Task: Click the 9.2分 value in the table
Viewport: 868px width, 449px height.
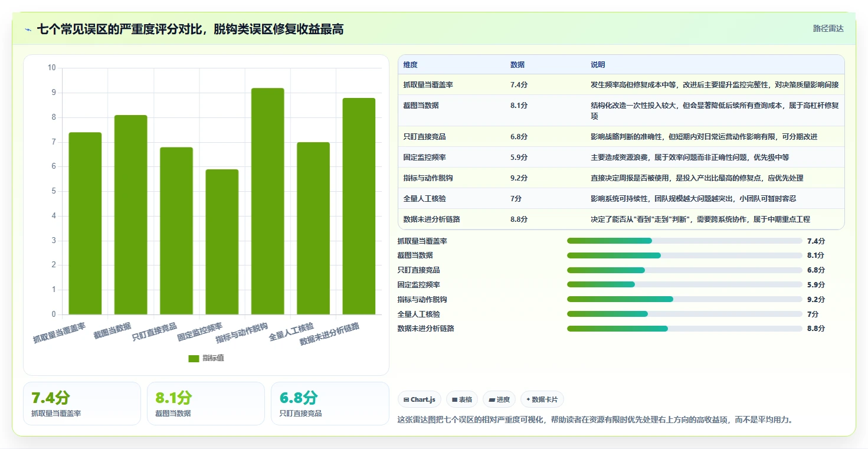Action: pos(519,178)
